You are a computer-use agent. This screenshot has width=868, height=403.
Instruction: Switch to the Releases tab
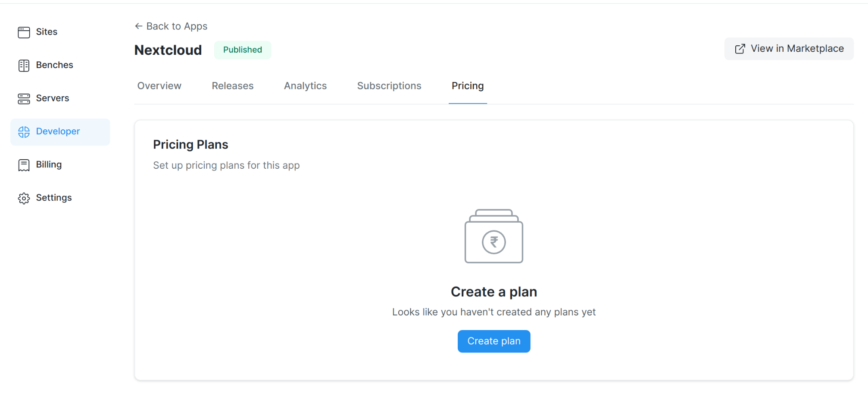point(232,86)
